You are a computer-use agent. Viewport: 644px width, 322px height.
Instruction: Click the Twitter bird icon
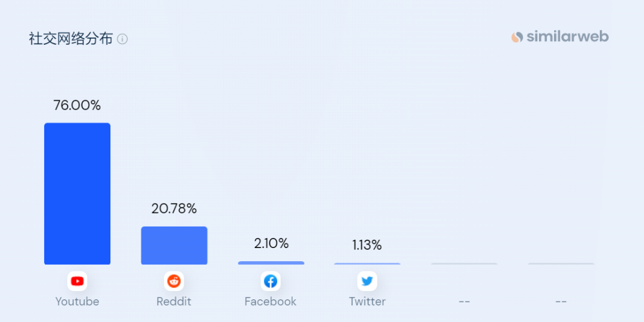pyautogui.click(x=367, y=281)
